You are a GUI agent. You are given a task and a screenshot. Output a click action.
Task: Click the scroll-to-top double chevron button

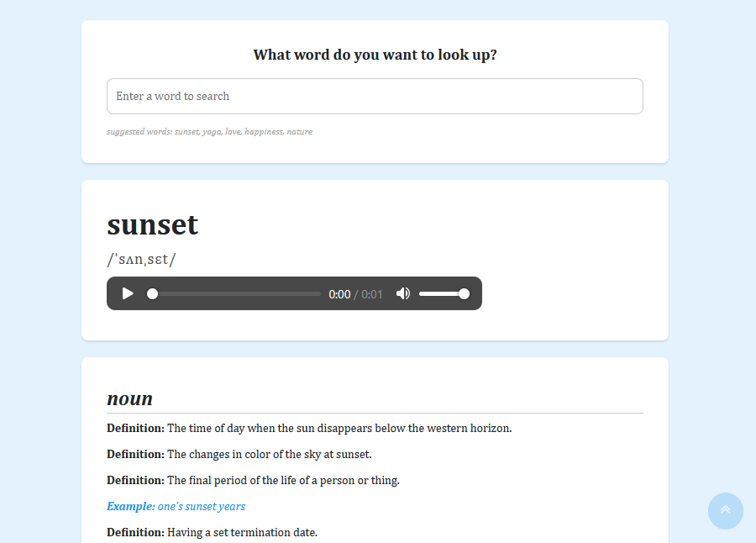tap(725, 511)
